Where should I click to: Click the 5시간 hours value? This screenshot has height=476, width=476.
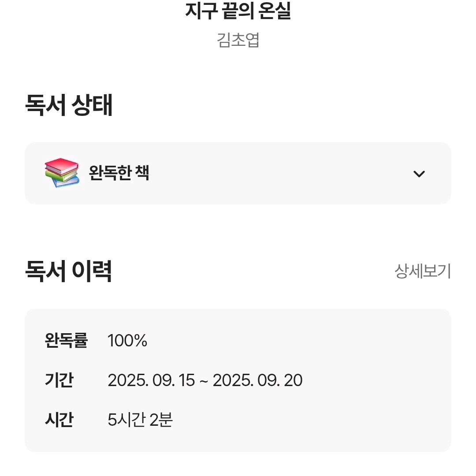coord(126,420)
